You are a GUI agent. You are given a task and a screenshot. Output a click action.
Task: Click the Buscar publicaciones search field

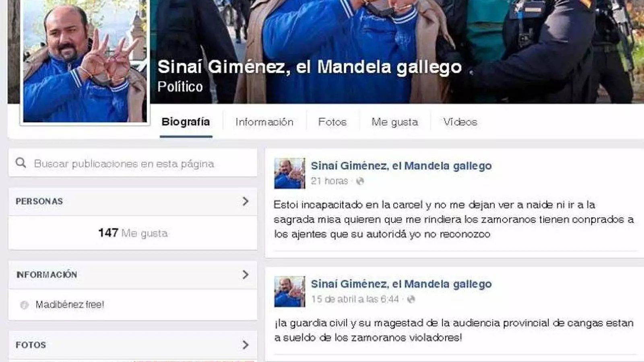pos(133,163)
